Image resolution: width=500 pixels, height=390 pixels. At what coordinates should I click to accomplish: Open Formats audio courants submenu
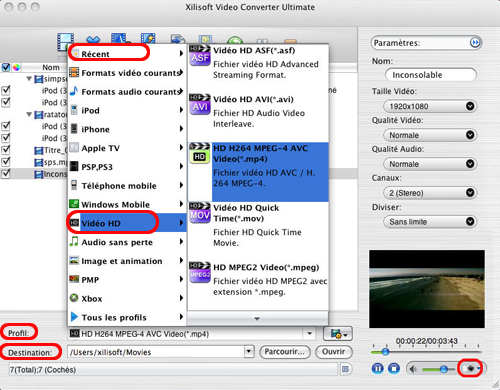(127, 91)
